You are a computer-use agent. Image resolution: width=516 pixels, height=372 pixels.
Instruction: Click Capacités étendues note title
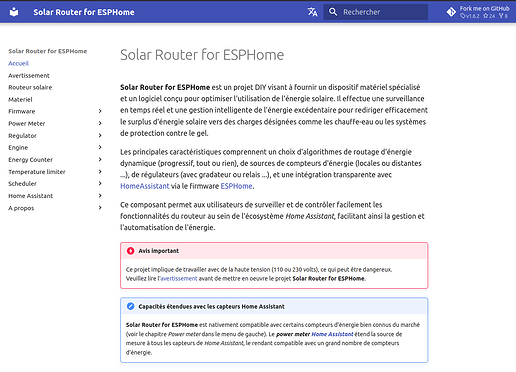pos(211,307)
